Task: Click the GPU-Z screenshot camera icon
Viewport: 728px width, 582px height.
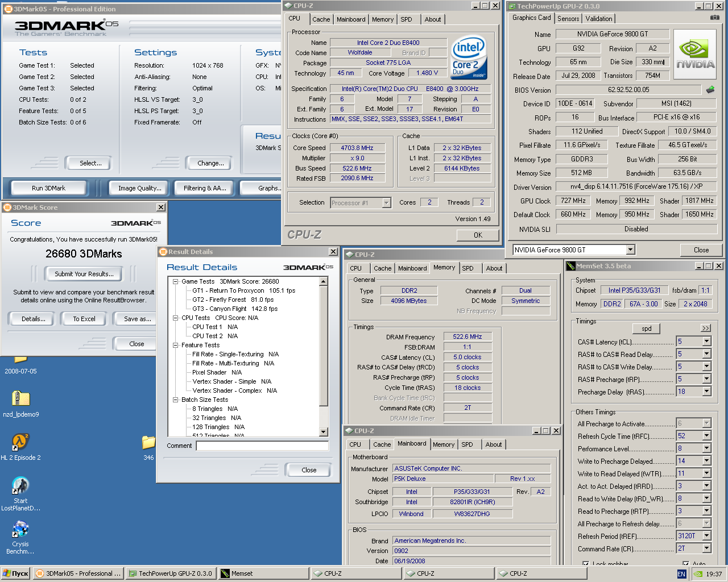Action: (x=715, y=18)
